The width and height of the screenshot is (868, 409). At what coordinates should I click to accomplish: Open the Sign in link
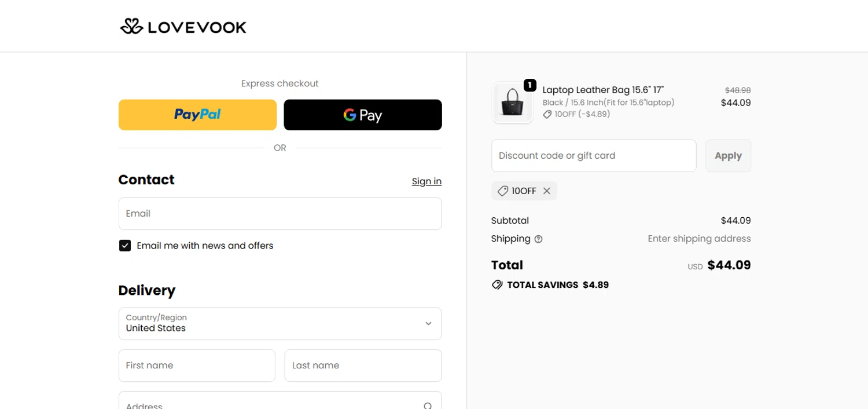click(x=426, y=181)
